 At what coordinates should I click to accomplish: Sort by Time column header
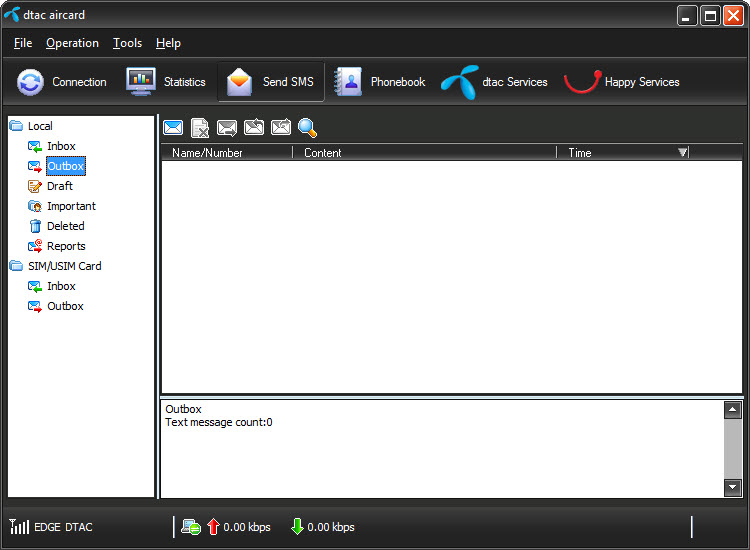622,153
